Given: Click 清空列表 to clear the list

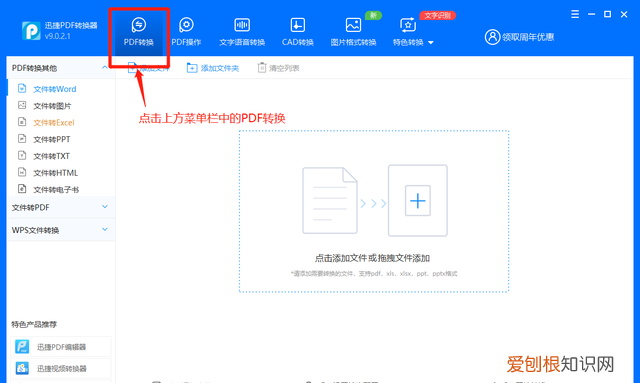Looking at the screenshot, I should tap(278, 68).
